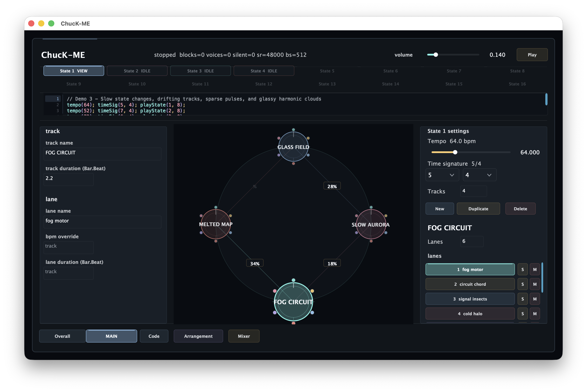The height and width of the screenshot is (392, 587).
Task: Click the track name field FOG CIRCUIT
Action: 102,154
